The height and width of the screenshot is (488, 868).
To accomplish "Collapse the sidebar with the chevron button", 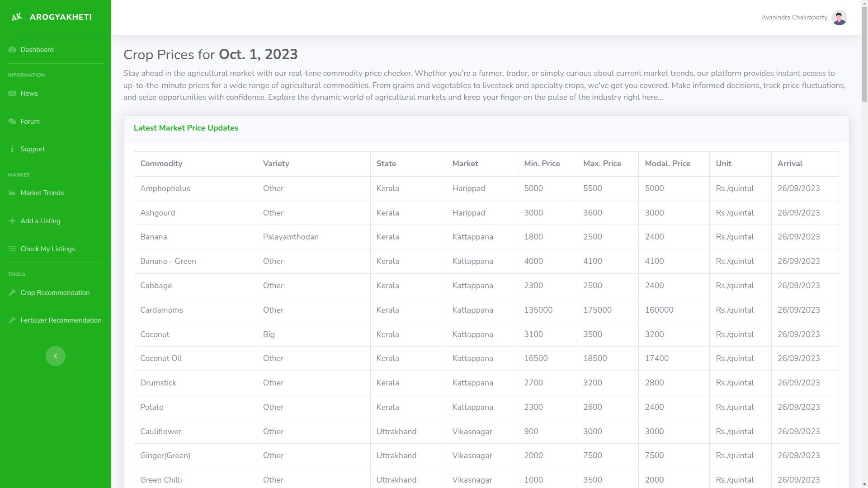I will click(x=56, y=356).
